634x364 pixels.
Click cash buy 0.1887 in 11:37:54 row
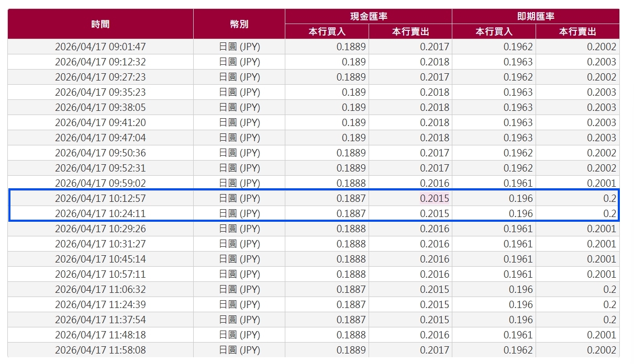point(351,320)
